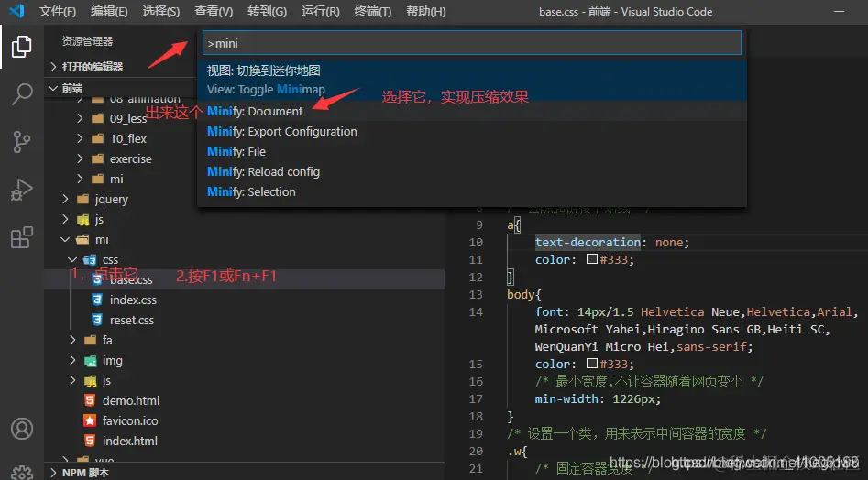Open the 查看(V) menu
The width and height of the screenshot is (868, 480).
tap(214, 11)
